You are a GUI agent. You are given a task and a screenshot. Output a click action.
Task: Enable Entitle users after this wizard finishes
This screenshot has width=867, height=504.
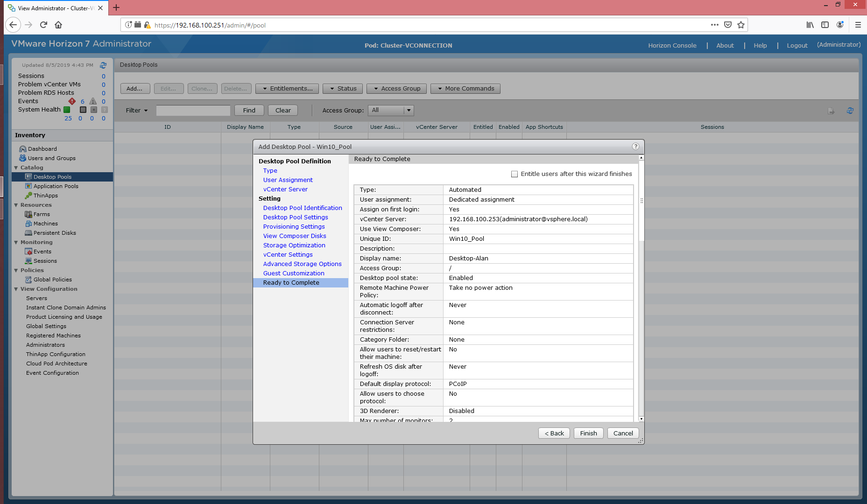coord(515,174)
